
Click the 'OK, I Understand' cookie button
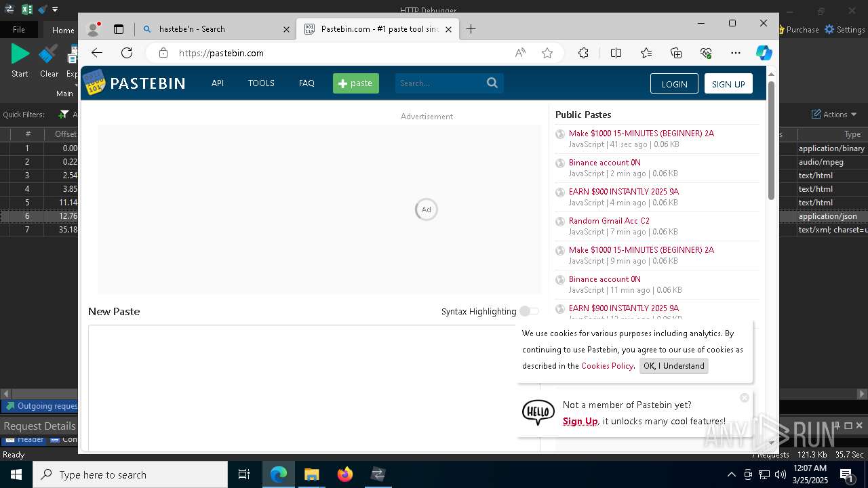click(674, 366)
